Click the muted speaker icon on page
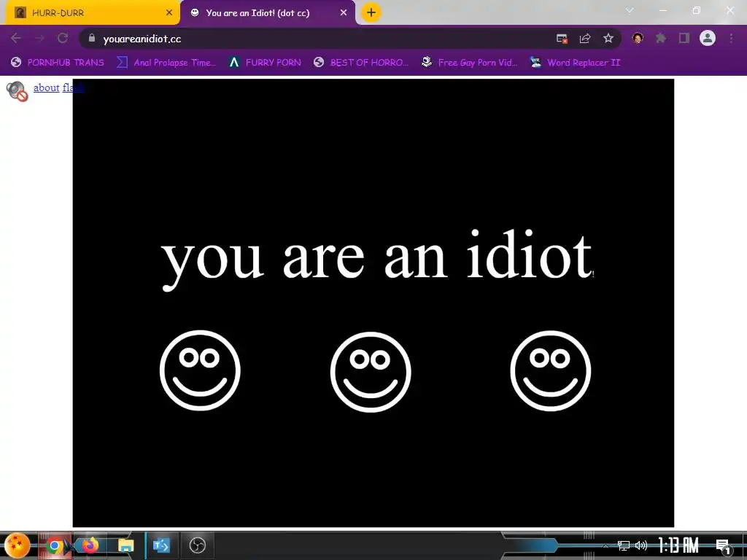Image resolution: width=747 pixels, height=560 pixels. tap(18, 91)
